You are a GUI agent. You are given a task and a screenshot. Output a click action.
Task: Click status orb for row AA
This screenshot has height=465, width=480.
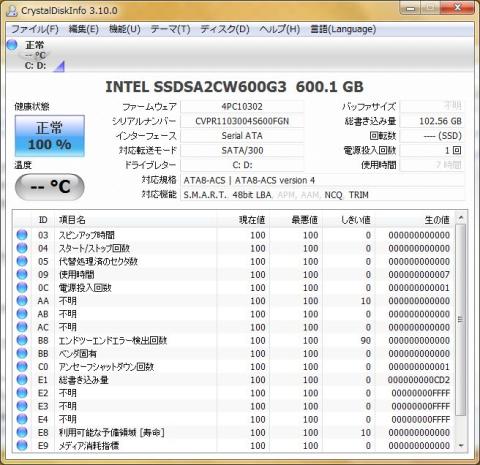pos(22,301)
